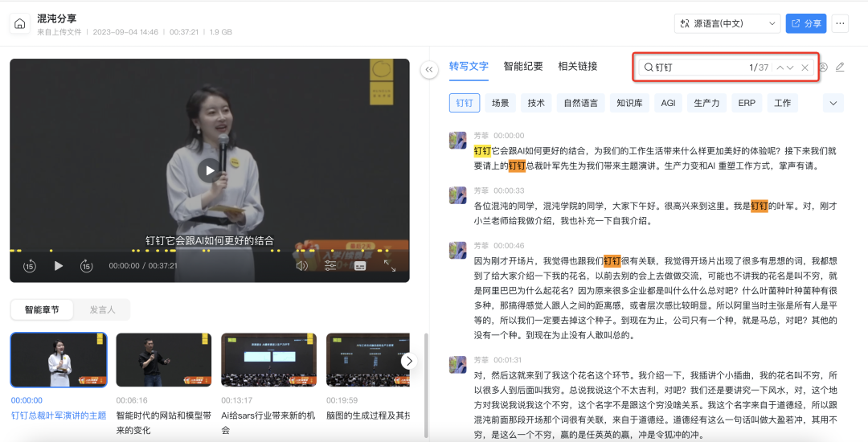Click the yellow-highlighted 钉钉 in first paragraph
This screenshot has width=868, height=442.
pyautogui.click(x=482, y=151)
